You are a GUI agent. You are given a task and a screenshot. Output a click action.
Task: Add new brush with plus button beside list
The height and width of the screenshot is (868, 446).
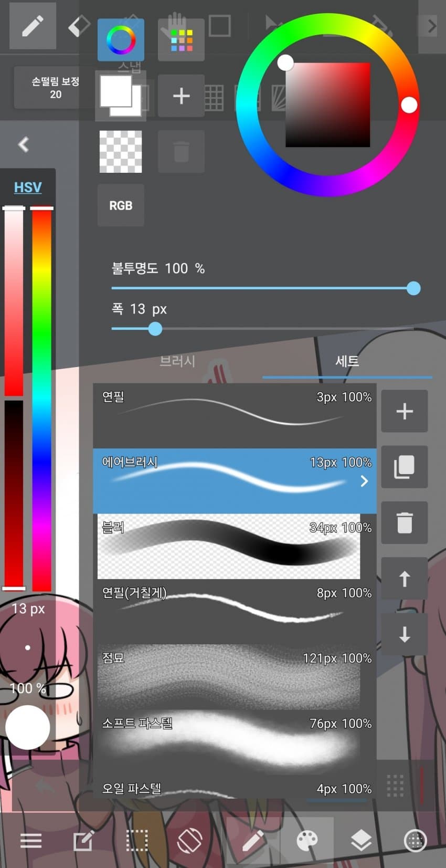pyautogui.click(x=404, y=411)
